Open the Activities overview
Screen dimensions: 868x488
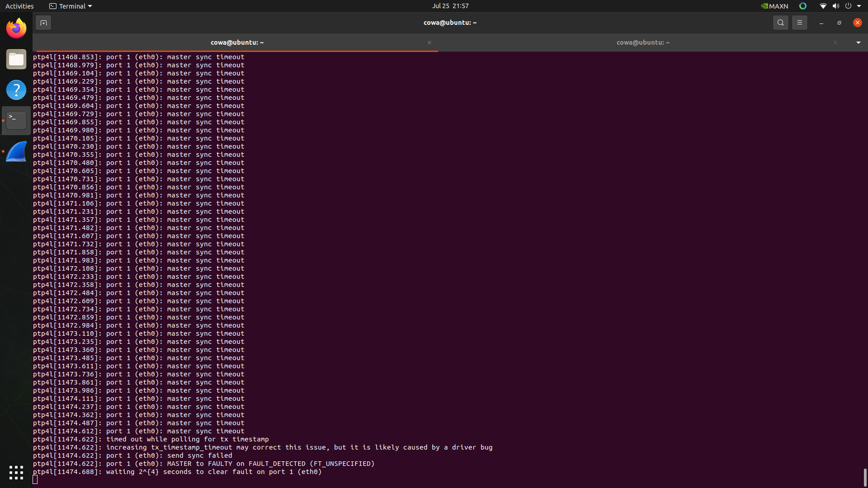click(19, 6)
